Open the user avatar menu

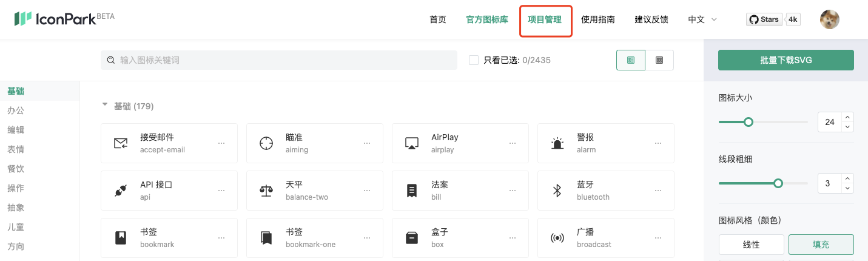pyautogui.click(x=830, y=19)
